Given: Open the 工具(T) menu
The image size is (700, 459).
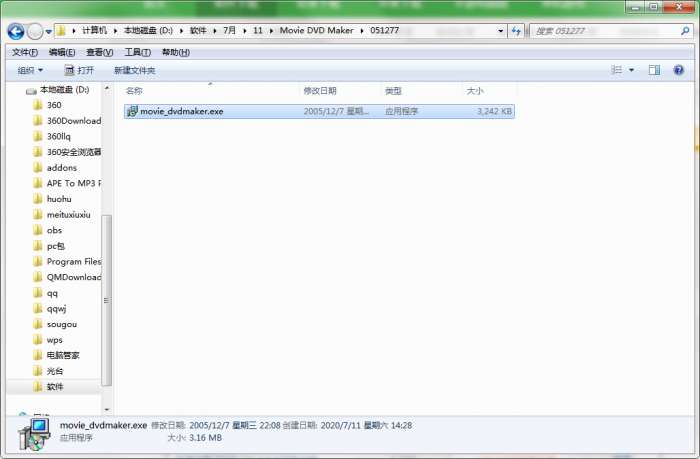Looking at the screenshot, I should tap(137, 52).
